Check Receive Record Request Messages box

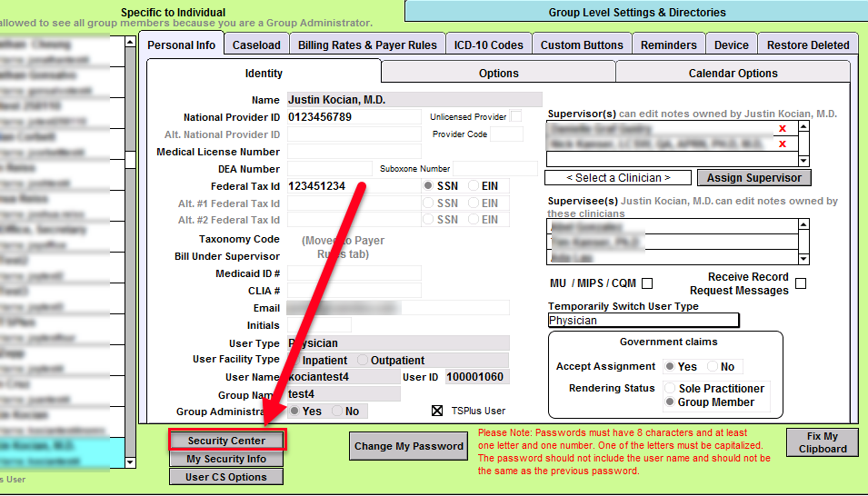[801, 283]
